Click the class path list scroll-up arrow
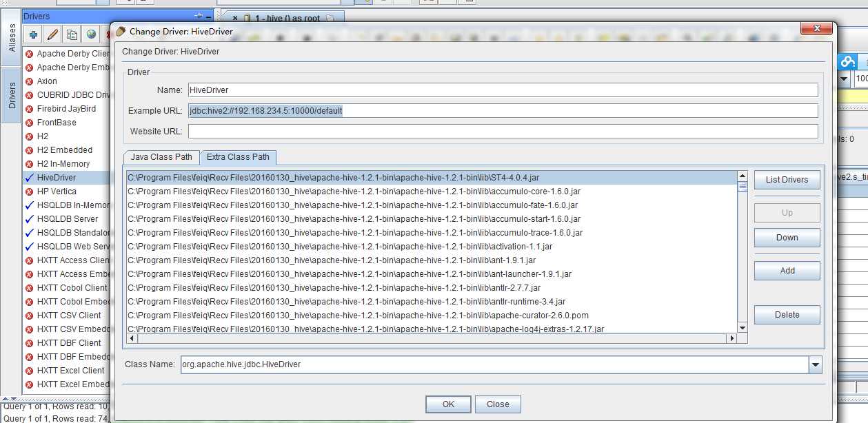This screenshot has height=423, width=868. coord(743,176)
